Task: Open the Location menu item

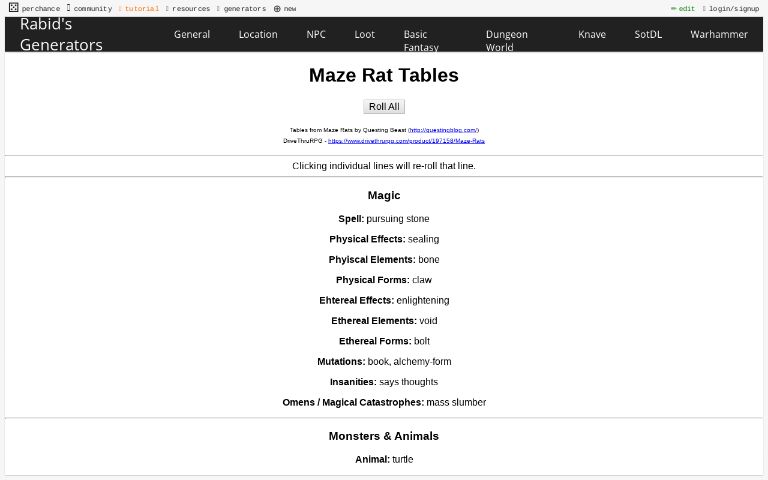Action: coord(258,34)
